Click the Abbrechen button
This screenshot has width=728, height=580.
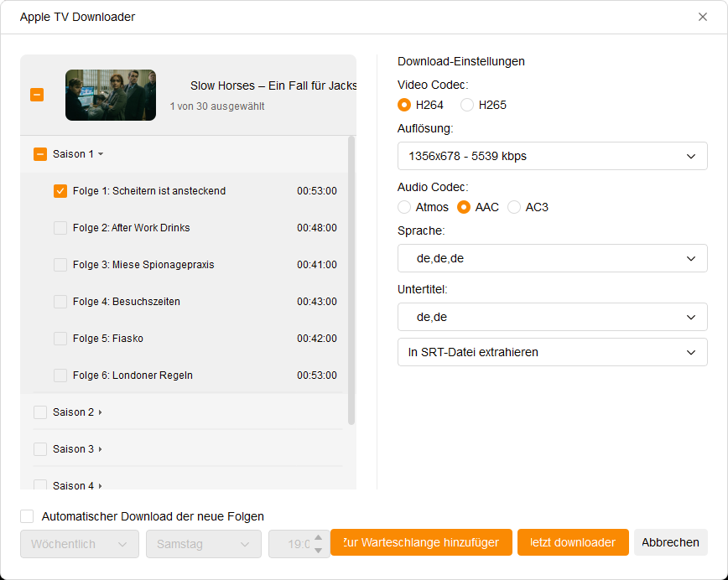click(670, 542)
